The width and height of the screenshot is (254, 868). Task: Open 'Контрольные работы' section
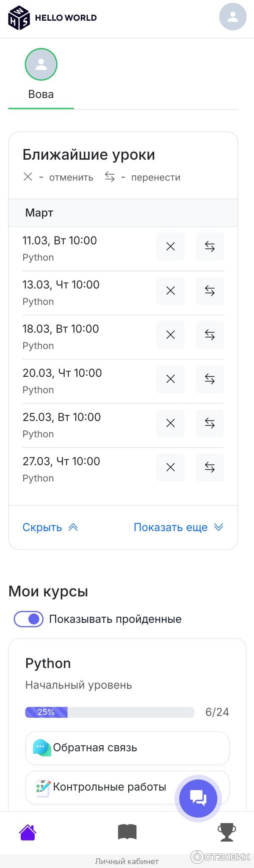(x=102, y=787)
